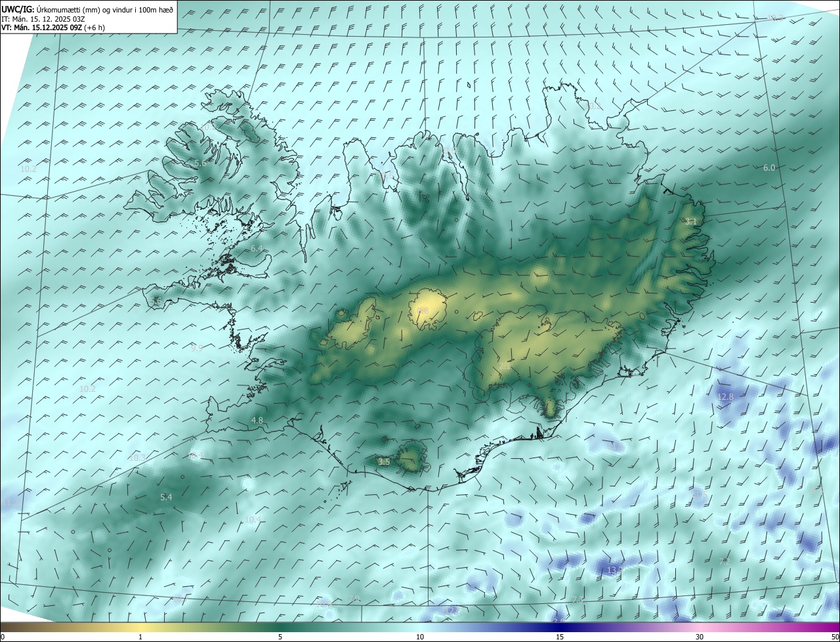Click the 6.4 value label on the map
This screenshot has height=642, width=840.
tap(256, 249)
